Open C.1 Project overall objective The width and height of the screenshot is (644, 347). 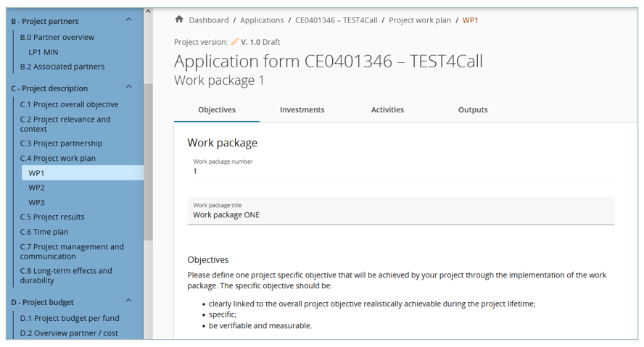coord(69,104)
